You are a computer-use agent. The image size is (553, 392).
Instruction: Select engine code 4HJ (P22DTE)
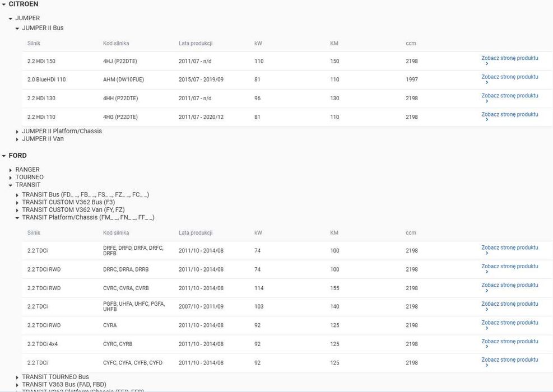pyautogui.click(x=120, y=61)
